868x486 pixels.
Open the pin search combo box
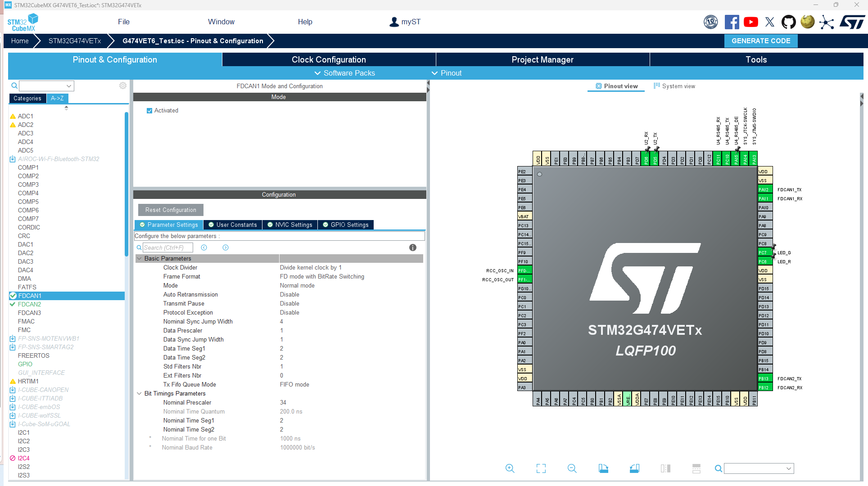tap(759, 468)
